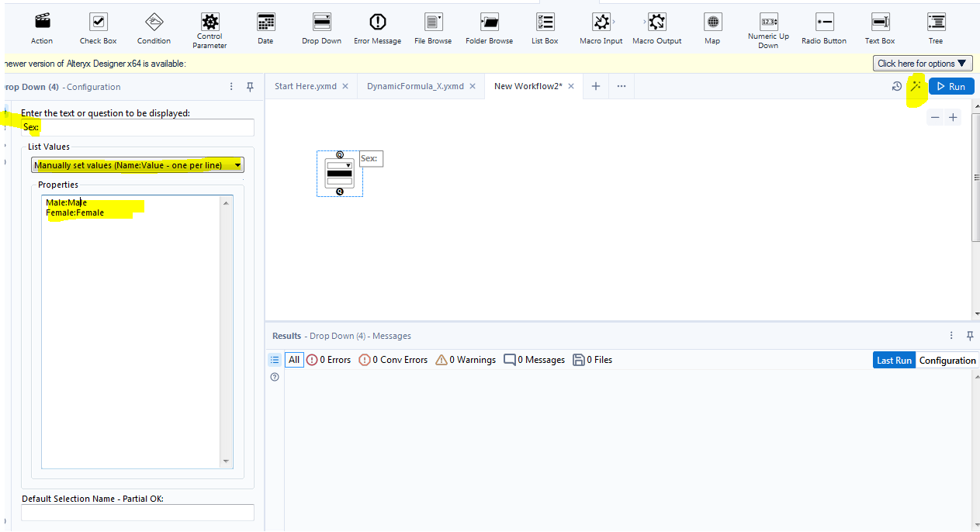Click the canvas zoom in button
The image size is (980, 532).
click(x=953, y=117)
